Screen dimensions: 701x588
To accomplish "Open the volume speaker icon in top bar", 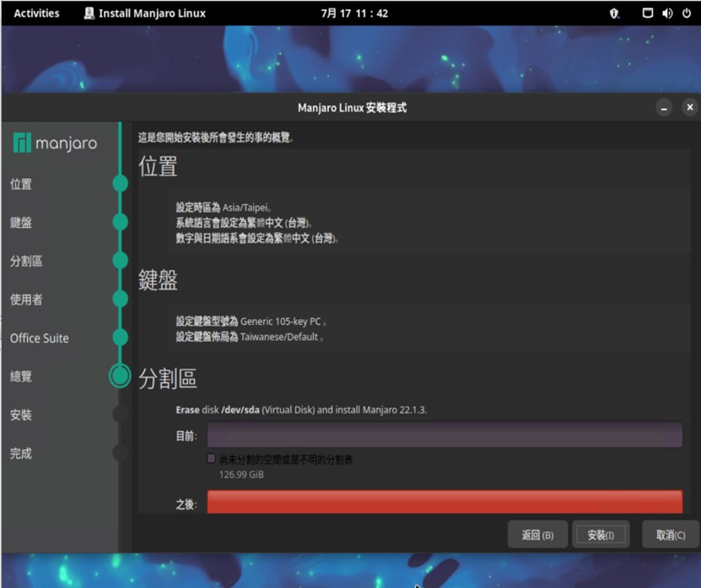I will [x=667, y=13].
